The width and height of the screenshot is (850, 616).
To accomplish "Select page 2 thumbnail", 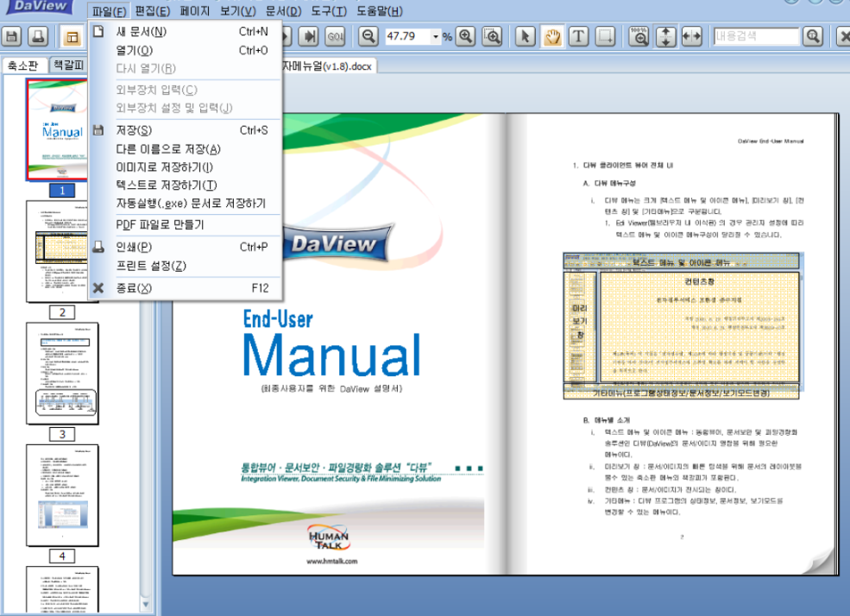I will pyautogui.click(x=57, y=251).
